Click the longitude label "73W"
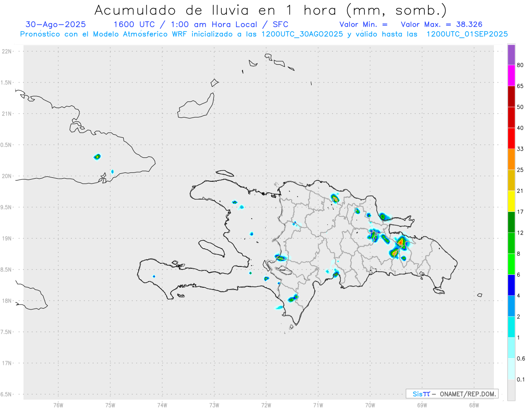 (x=214, y=405)
